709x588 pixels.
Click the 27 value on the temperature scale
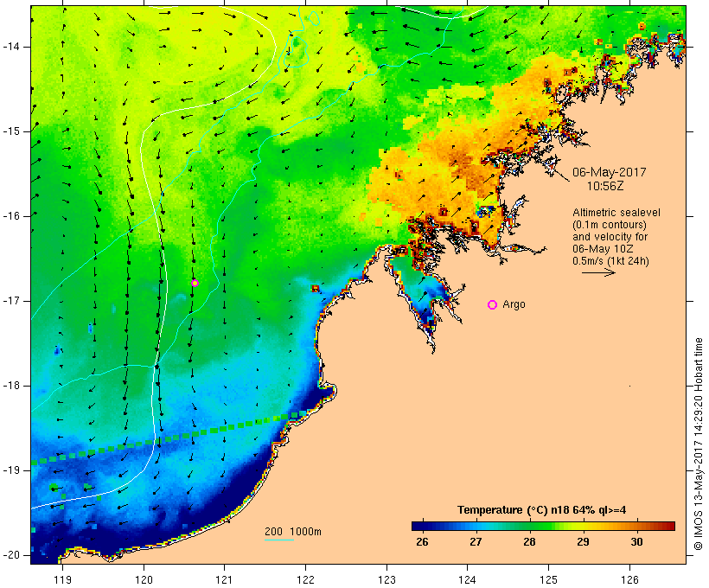click(476, 542)
